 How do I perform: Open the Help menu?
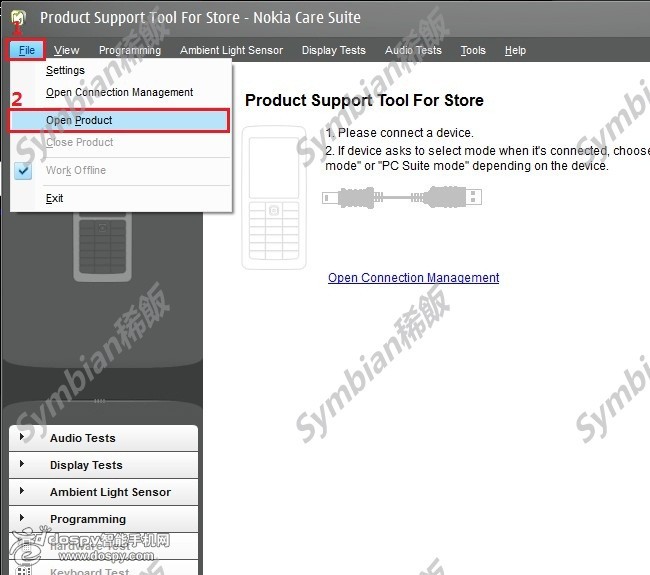[x=515, y=50]
